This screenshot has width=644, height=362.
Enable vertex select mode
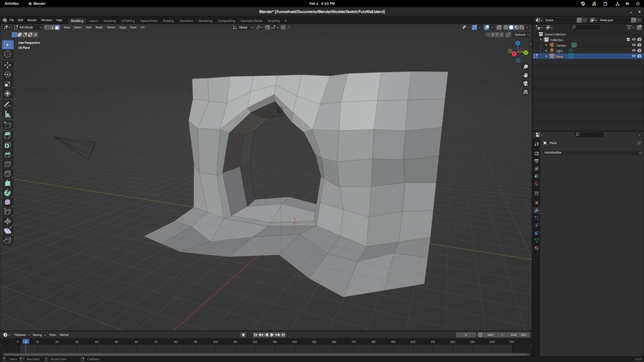click(47, 27)
